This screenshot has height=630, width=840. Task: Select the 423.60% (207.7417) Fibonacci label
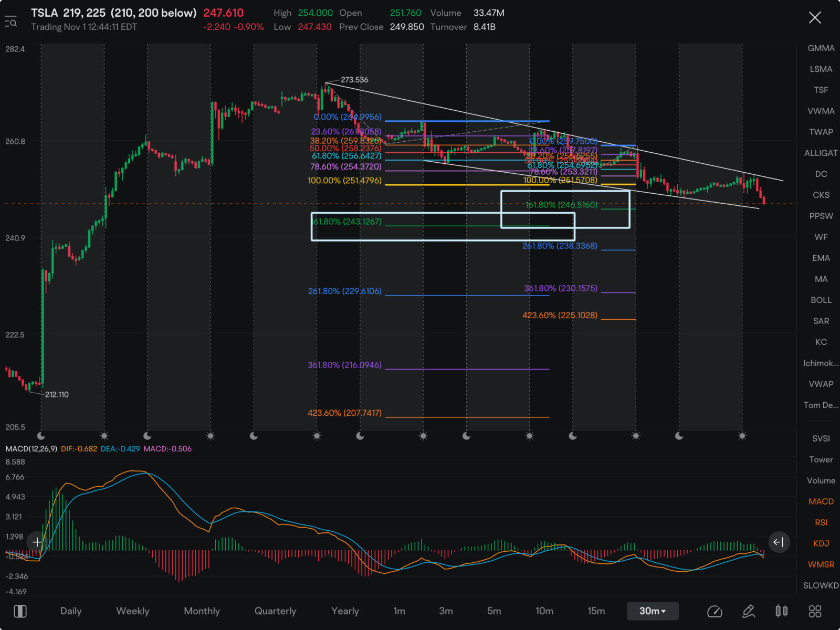344,413
